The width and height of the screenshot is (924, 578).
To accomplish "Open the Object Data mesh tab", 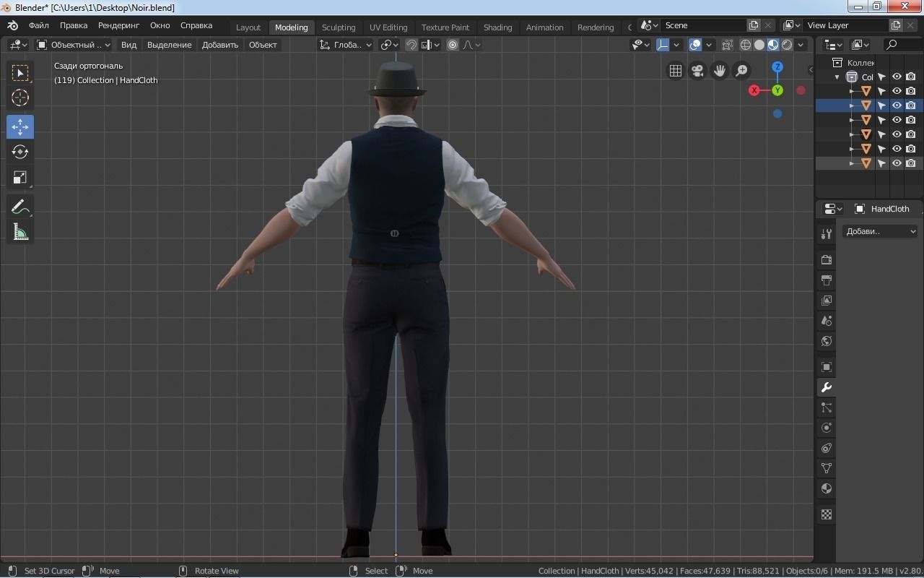I will click(827, 468).
